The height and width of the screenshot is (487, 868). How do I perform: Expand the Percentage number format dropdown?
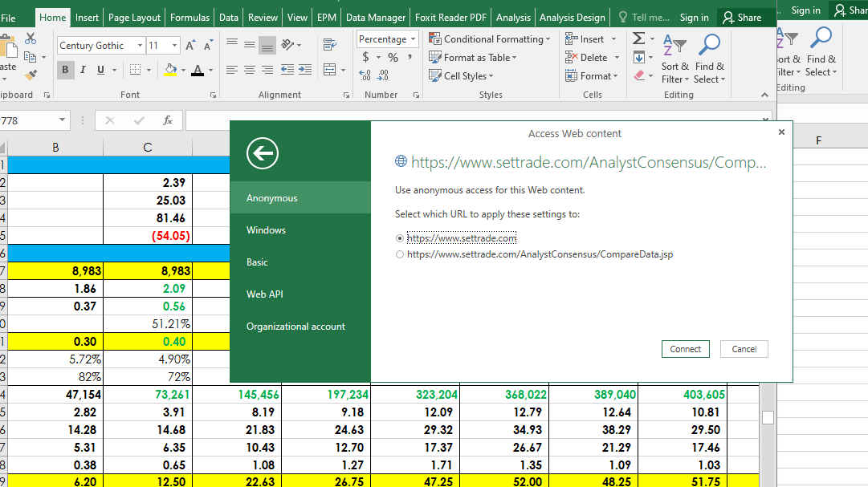[x=414, y=39]
